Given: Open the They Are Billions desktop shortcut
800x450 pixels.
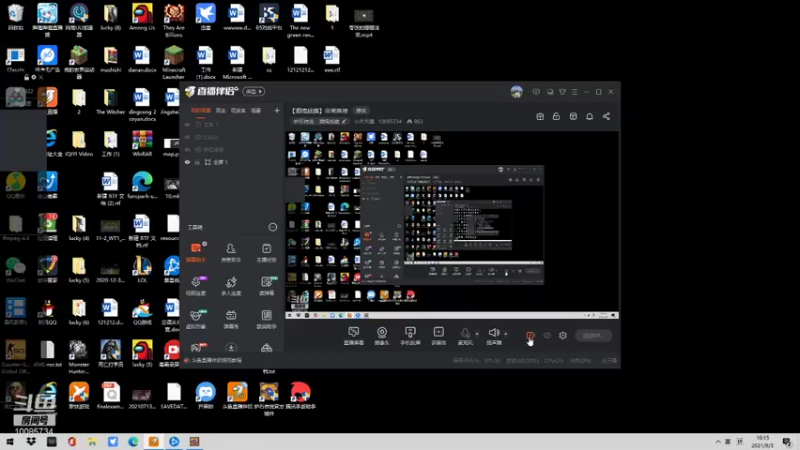Looking at the screenshot, I should point(173,20).
